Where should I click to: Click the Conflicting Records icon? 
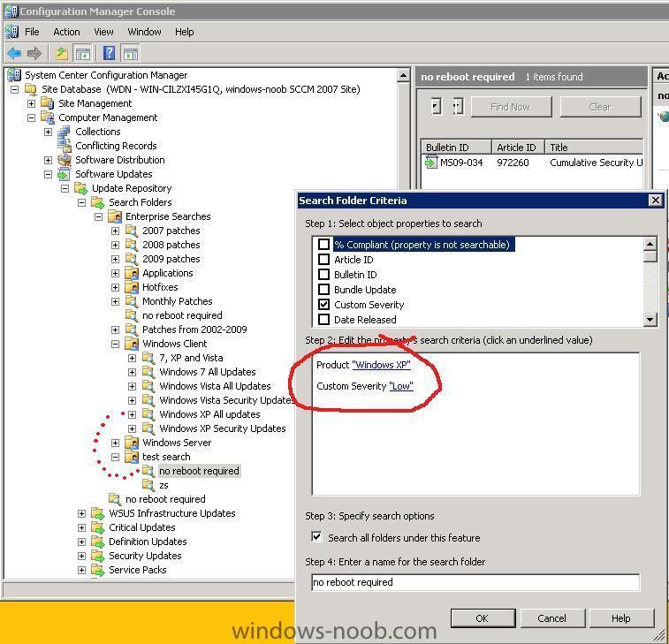[64, 146]
